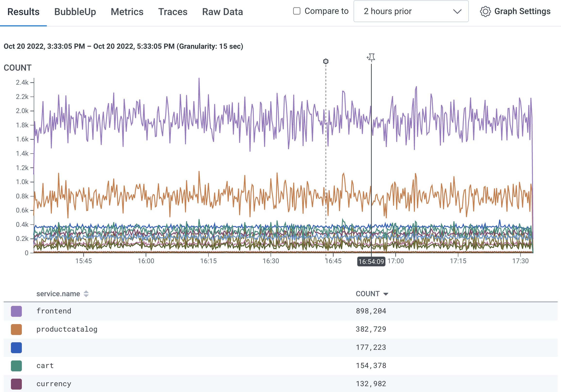This screenshot has height=392, width=561.
Task: Click the pin icon above the chart
Action: click(371, 57)
